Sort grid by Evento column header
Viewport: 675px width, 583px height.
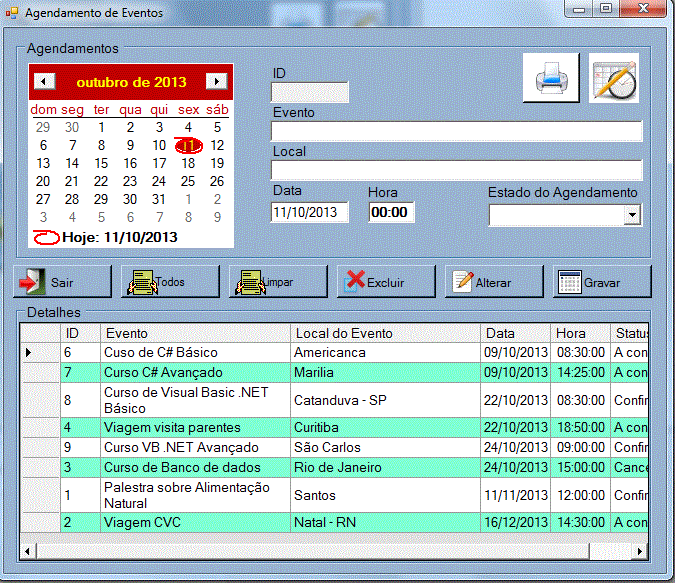point(195,333)
